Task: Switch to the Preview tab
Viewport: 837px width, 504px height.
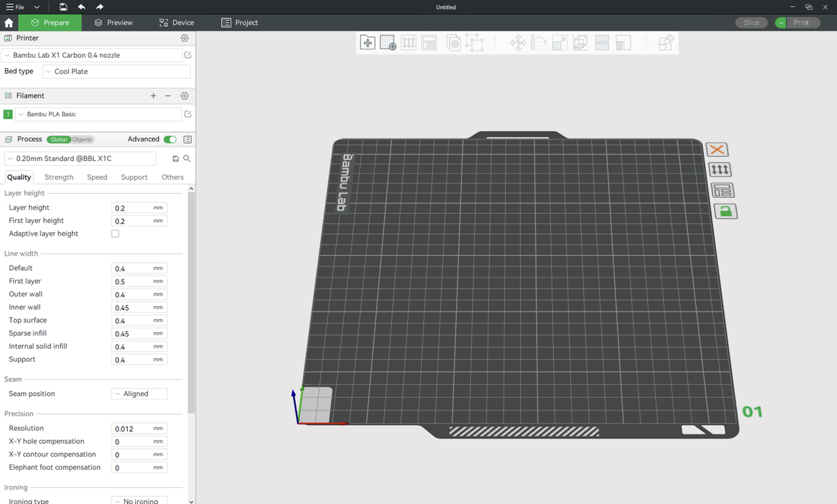Action: point(114,22)
